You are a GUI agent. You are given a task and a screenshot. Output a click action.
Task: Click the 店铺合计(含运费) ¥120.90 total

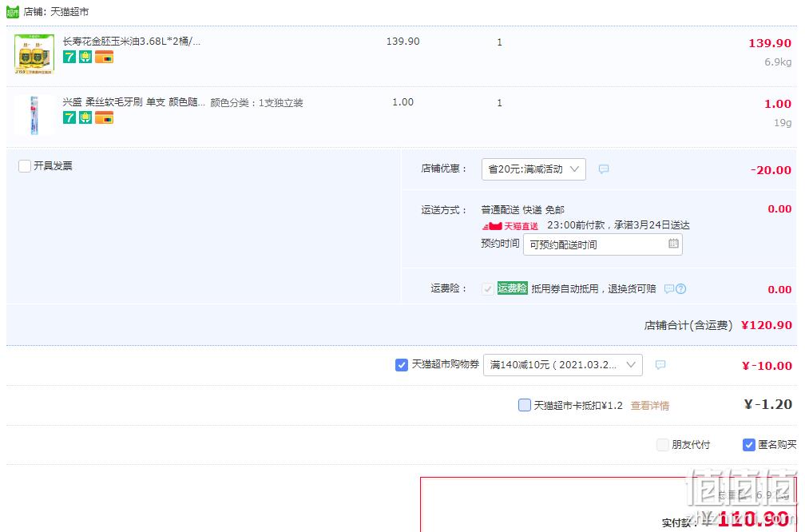coord(718,325)
